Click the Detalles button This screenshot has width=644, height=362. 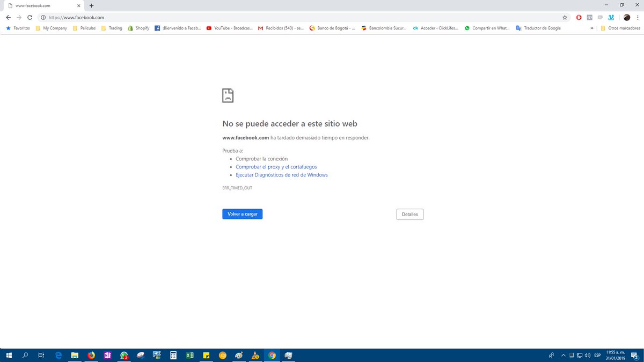point(410,215)
